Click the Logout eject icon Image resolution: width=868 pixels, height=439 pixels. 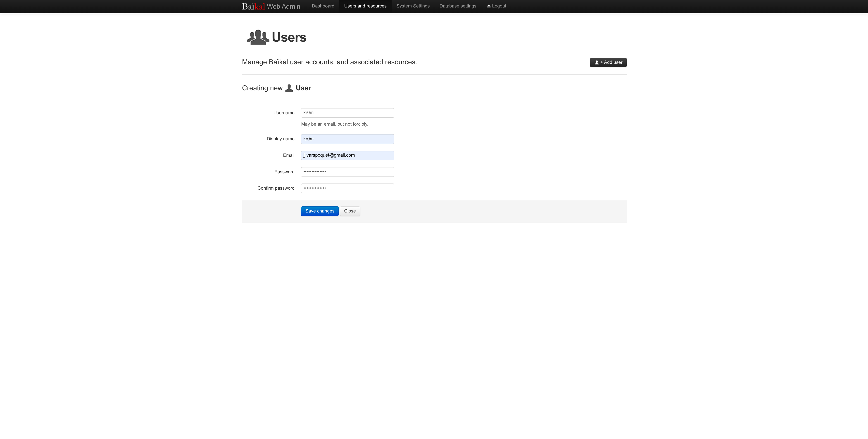pos(489,6)
